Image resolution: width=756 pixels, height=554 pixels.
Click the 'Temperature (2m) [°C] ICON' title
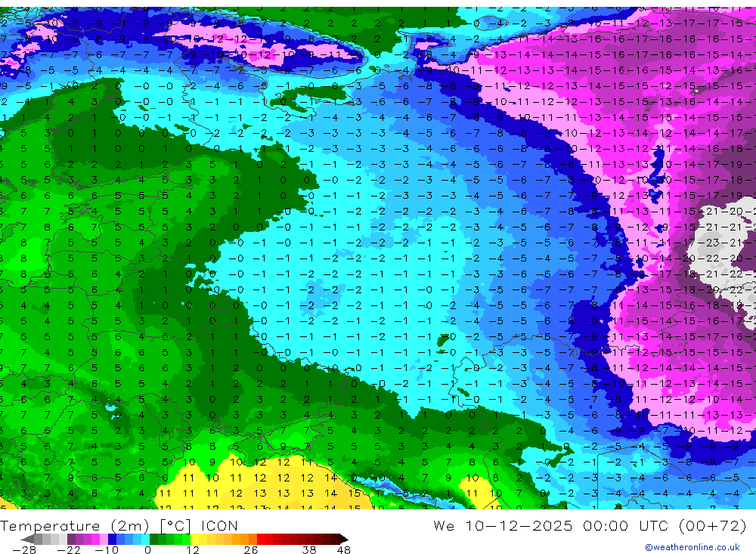pos(119,525)
